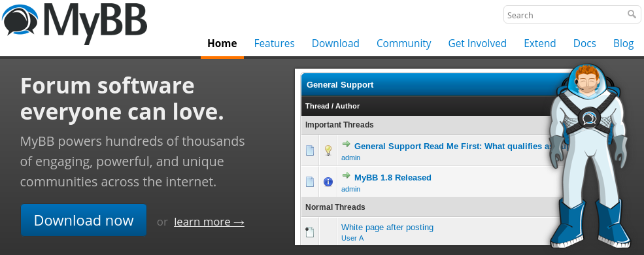Open the Blog menu item
This screenshot has width=644, height=255.
624,43
